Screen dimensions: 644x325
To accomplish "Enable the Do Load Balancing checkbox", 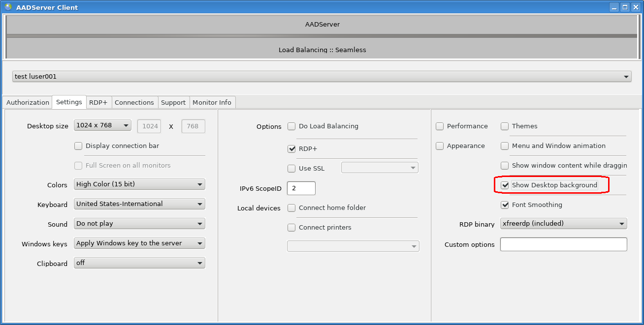I will pos(291,126).
